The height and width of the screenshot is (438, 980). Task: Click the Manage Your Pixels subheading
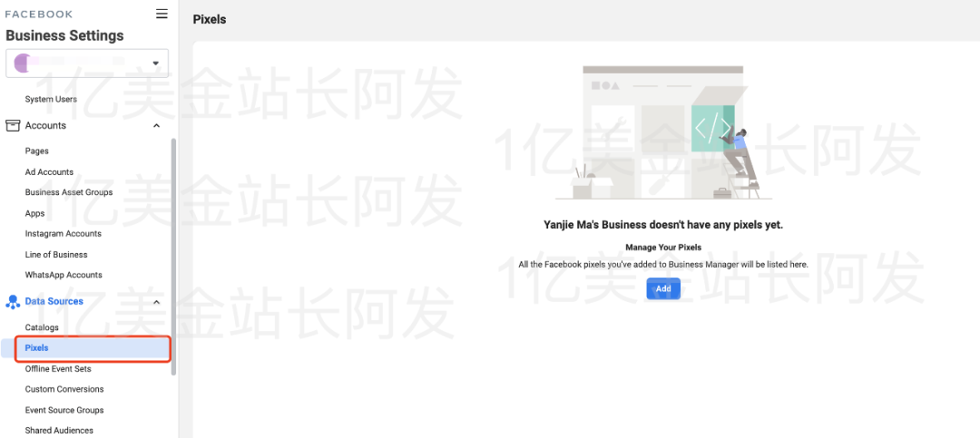(663, 248)
